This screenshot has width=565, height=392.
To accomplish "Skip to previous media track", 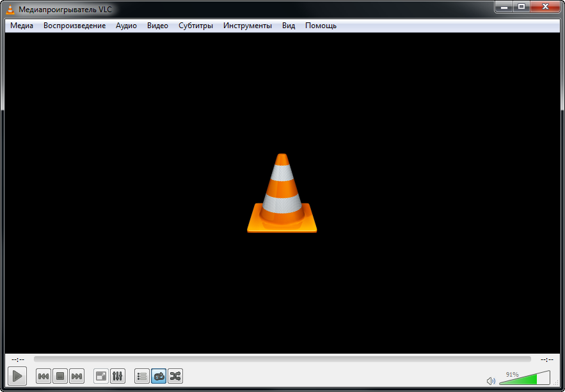I will 44,376.
